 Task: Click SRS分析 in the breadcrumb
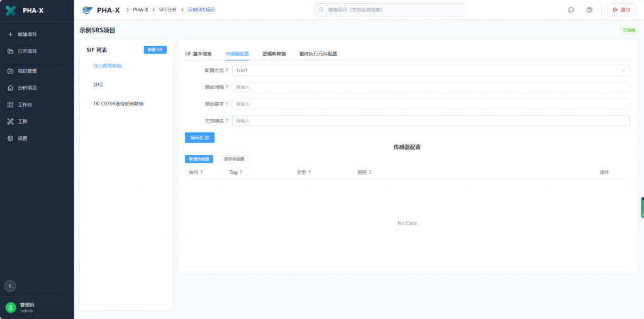point(168,9)
